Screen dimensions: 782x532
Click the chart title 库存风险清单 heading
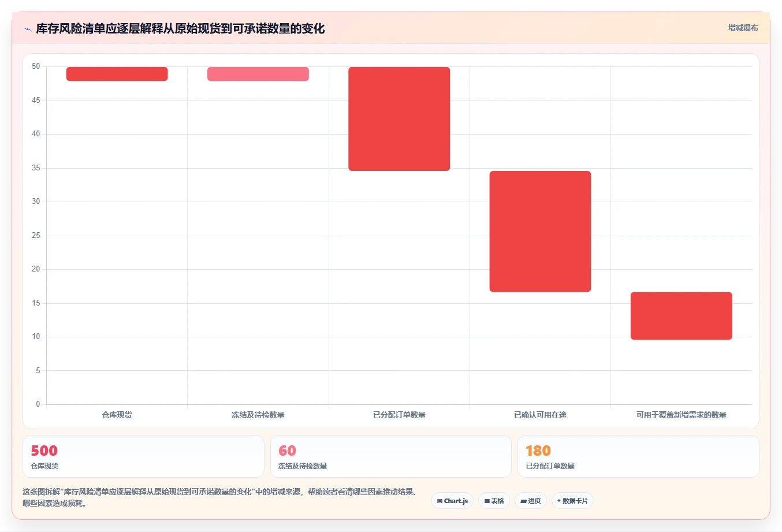[x=180, y=28]
